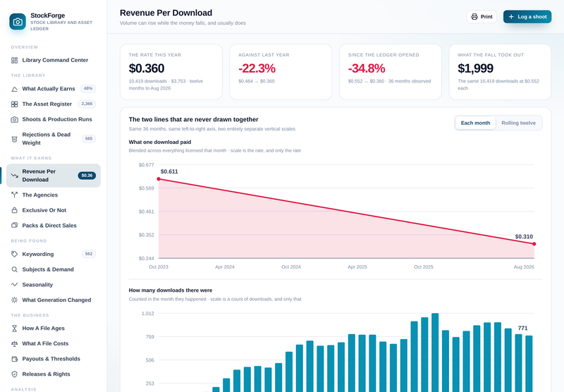The image size is (564, 392).
Task: Click 'How many downloads there were' heading
Action: tap(171, 290)
